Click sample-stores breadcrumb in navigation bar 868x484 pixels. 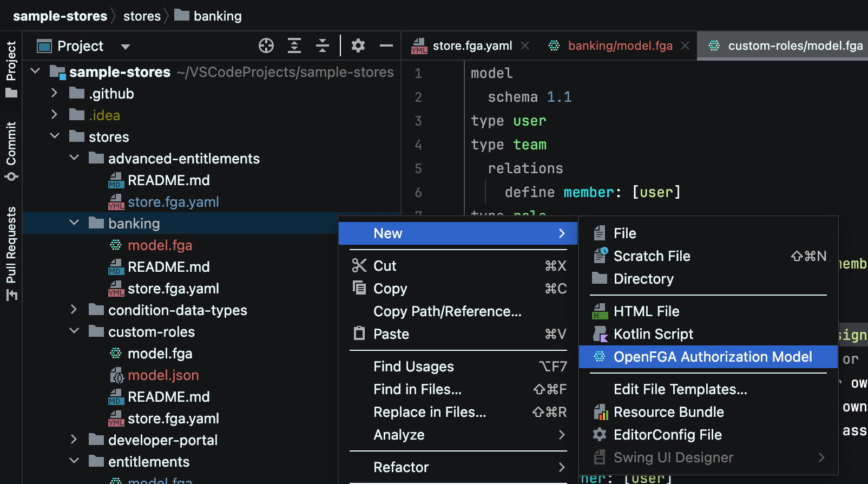[60, 16]
